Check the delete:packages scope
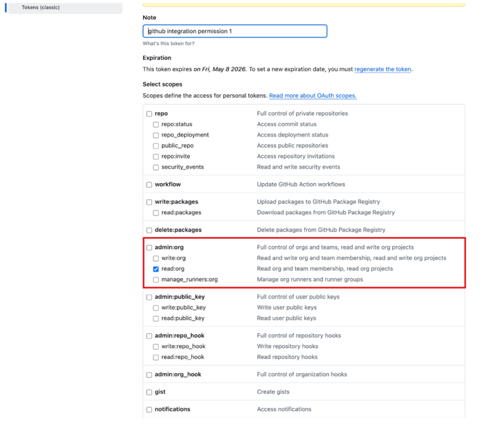The image size is (504, 424). point(149,230)
